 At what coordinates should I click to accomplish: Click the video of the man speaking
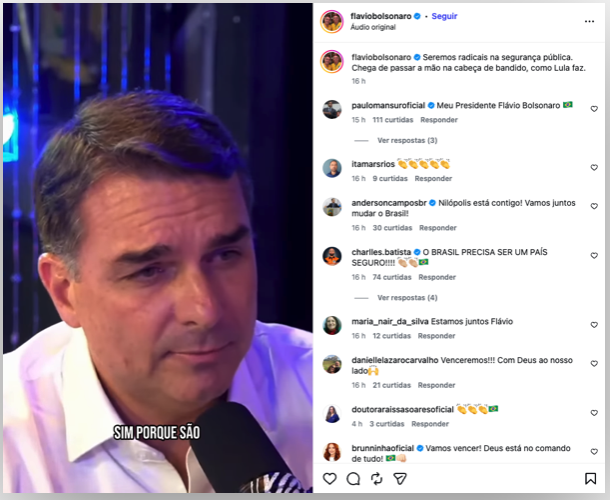(x=158, y=250)
